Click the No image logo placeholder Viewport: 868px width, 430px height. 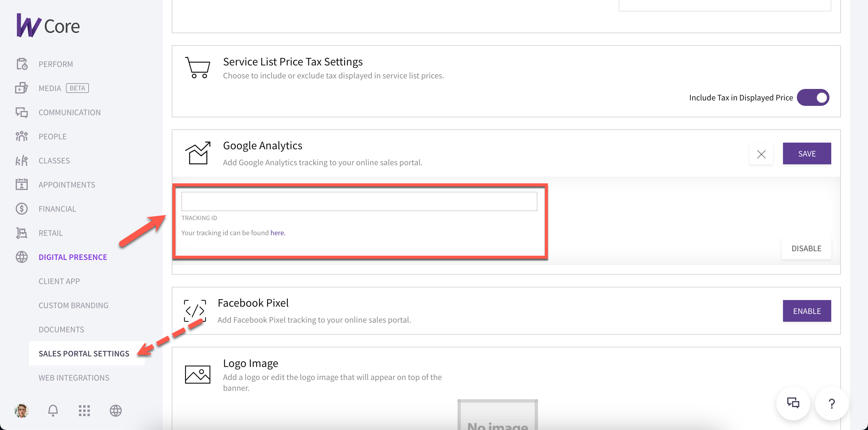pos(497,415)
